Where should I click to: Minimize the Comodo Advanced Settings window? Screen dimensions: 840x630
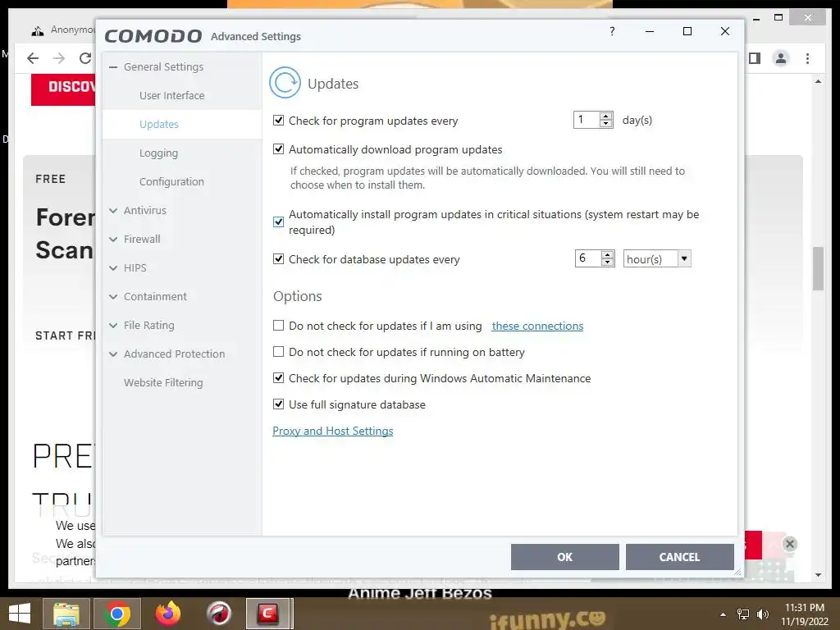pyautogui.click(x=650, y=32)
